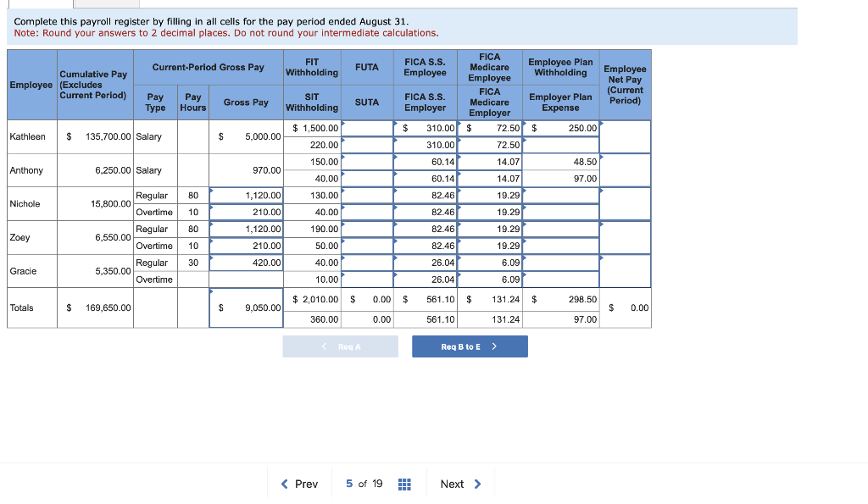
Task: Click Nichole's Employer Plan Expense cell
Action: click(x=561, y=213)
